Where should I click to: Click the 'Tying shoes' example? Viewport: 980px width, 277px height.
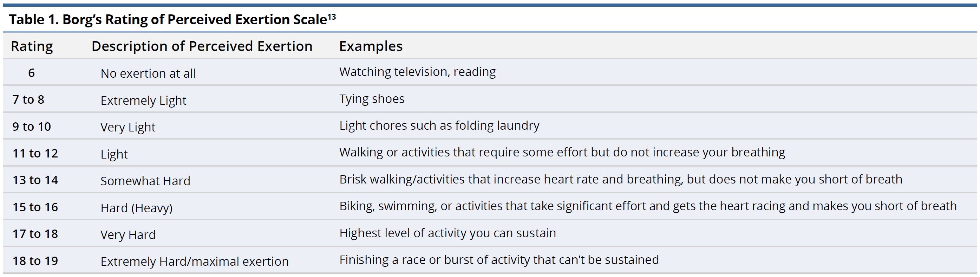point(372,99)
